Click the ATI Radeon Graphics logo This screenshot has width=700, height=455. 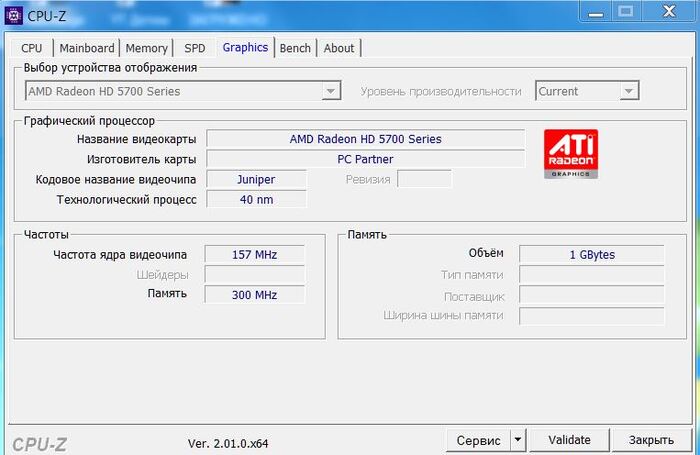tap(571, 154)
